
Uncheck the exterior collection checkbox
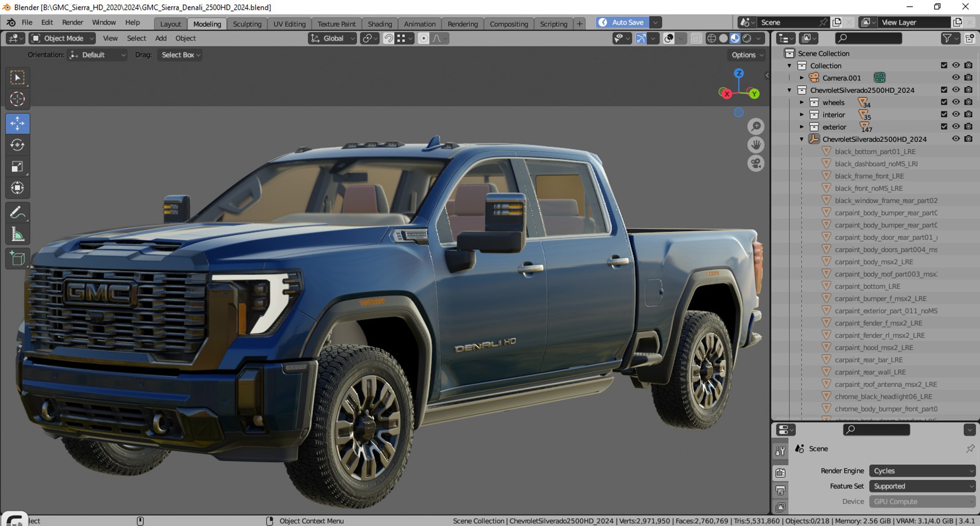944,127
